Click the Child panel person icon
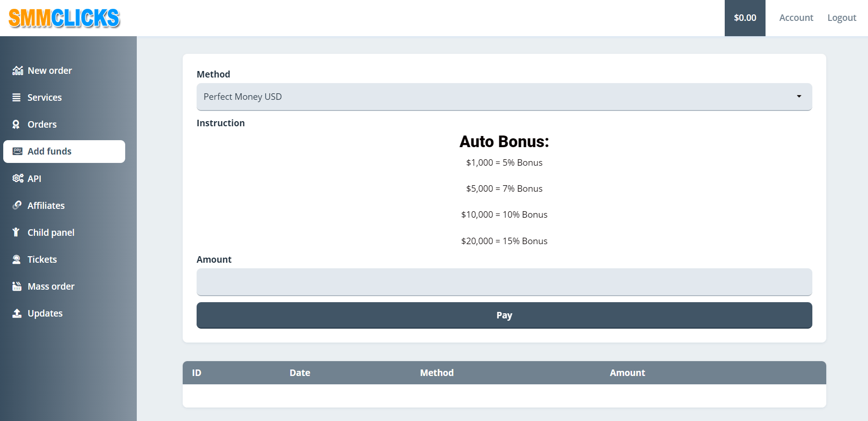 [16, 232]
